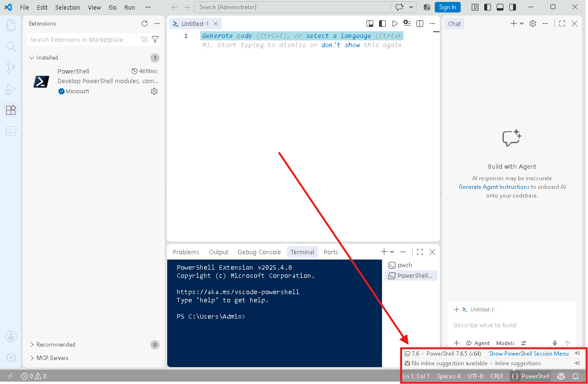Expand the MCP Servers section

94,358
